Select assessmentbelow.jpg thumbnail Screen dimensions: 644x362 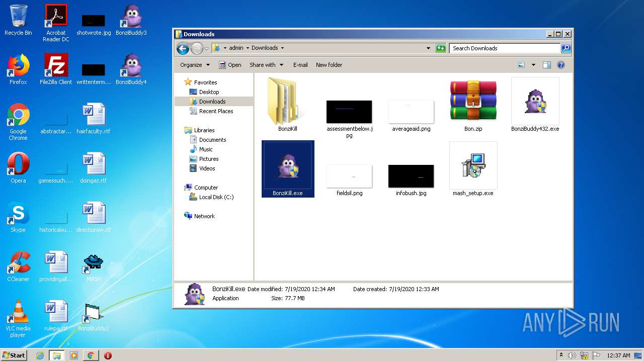(349, 119)
